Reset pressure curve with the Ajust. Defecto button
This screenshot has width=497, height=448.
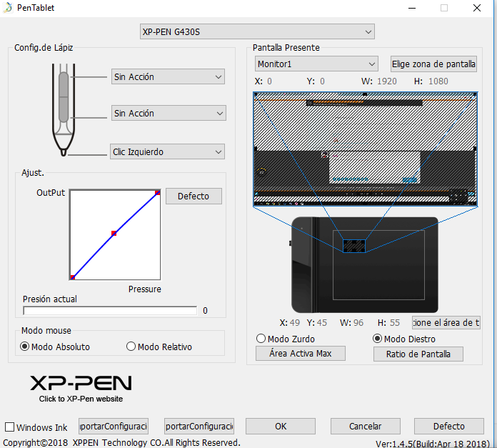(194, 196)
